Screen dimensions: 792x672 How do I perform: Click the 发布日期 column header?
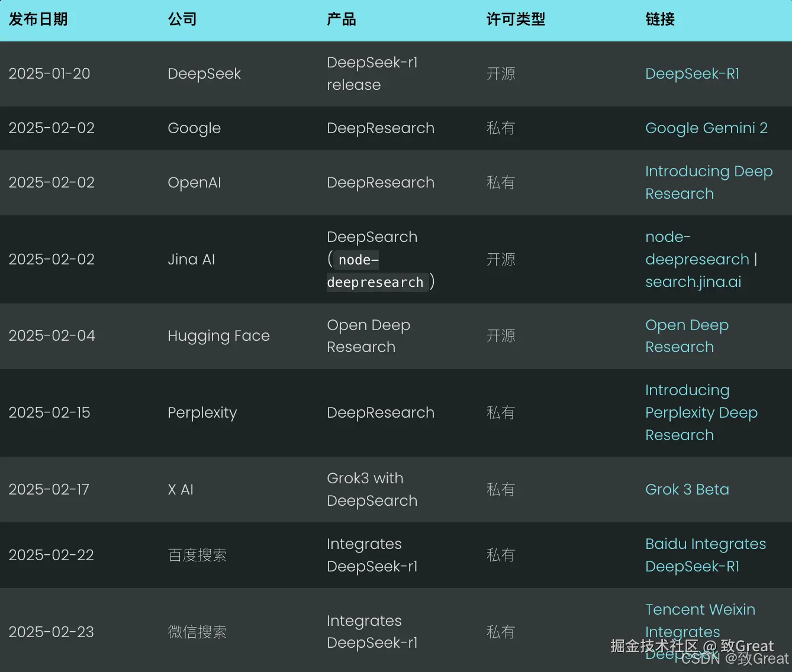point(38,20)
